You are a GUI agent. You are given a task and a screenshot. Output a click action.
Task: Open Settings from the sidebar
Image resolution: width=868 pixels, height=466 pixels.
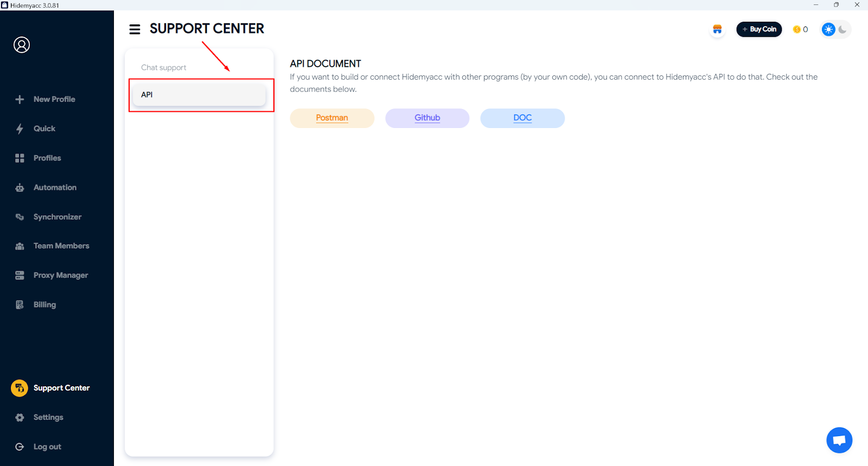tap(48, 417)
